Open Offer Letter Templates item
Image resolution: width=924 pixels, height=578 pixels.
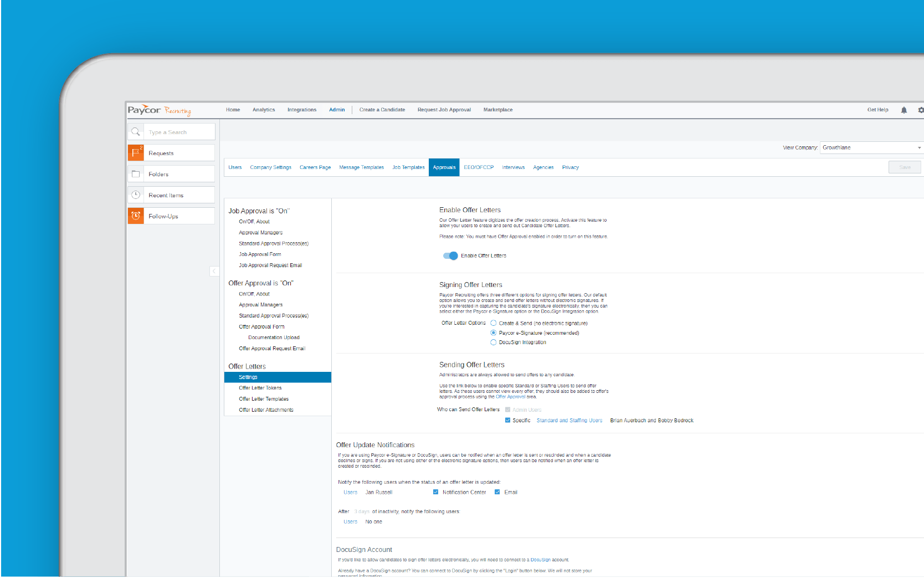[x=264, y=399]
